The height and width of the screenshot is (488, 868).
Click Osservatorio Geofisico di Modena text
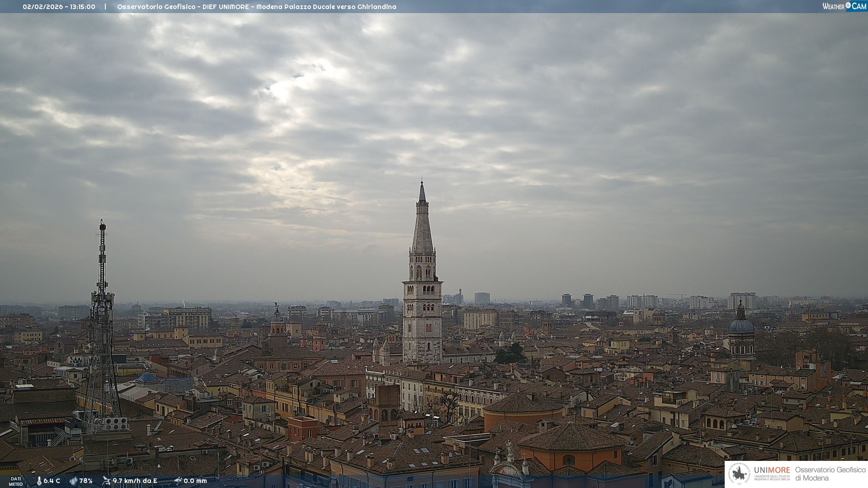[830, 474]
